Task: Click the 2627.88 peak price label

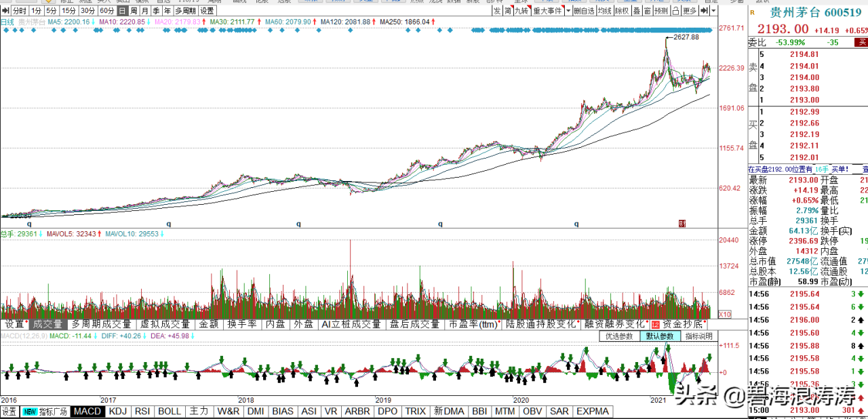Action: [x=687, y=37]
